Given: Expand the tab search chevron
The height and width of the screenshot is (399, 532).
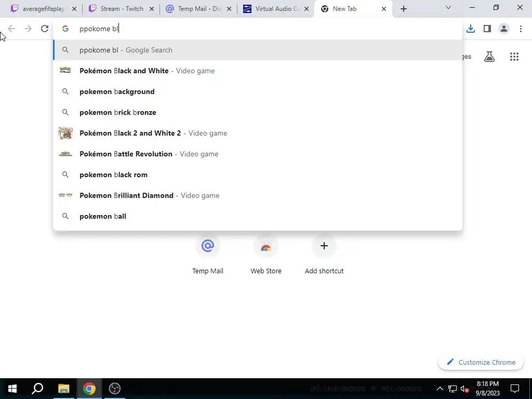Looking at the screenshot, I should pyautogui.click(x=448, y=7).
